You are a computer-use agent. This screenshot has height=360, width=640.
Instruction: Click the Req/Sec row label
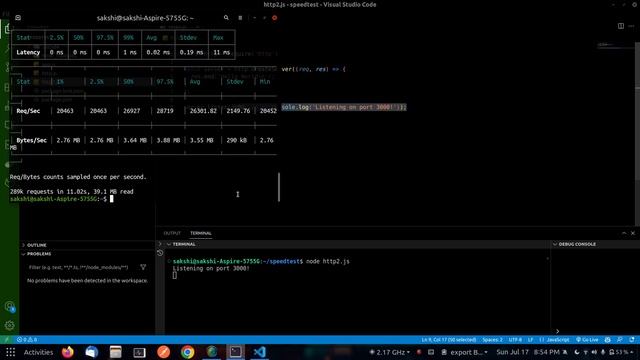click(28, 111)
